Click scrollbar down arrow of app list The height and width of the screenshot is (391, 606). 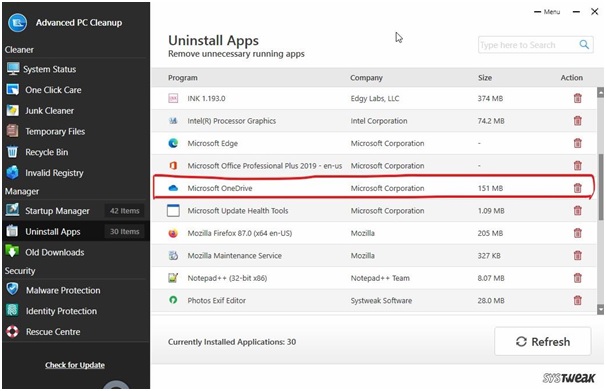tap(600, 309)
